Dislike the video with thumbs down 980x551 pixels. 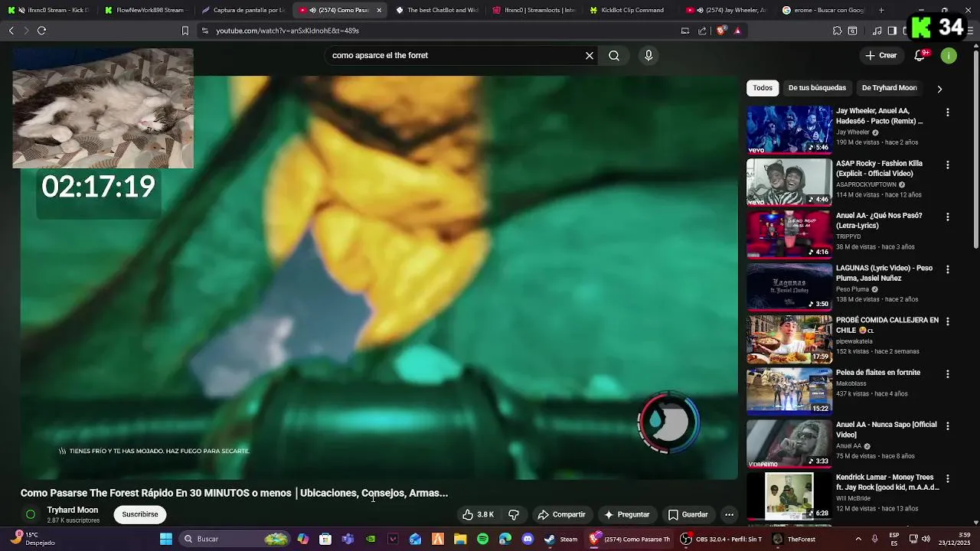coord(514,514)
